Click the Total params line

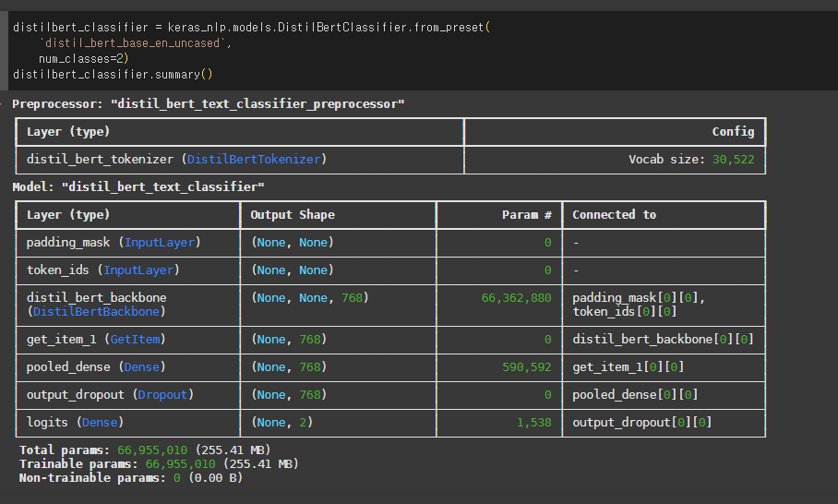tap(145, 450)
